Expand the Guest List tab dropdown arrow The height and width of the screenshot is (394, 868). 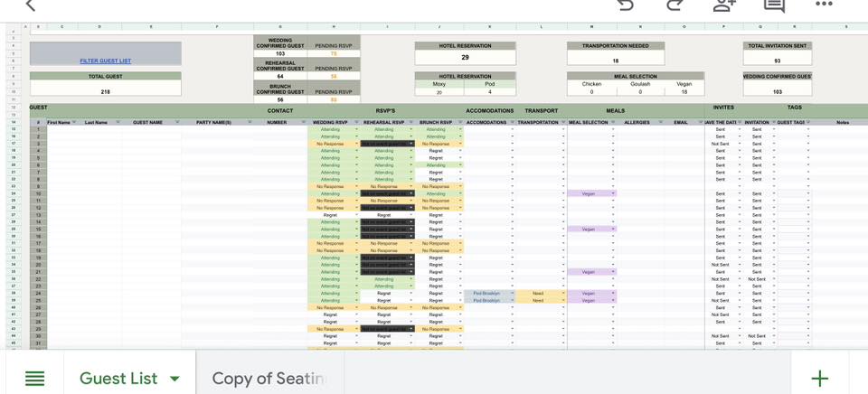pyautogui.click(x=175, y=379)
